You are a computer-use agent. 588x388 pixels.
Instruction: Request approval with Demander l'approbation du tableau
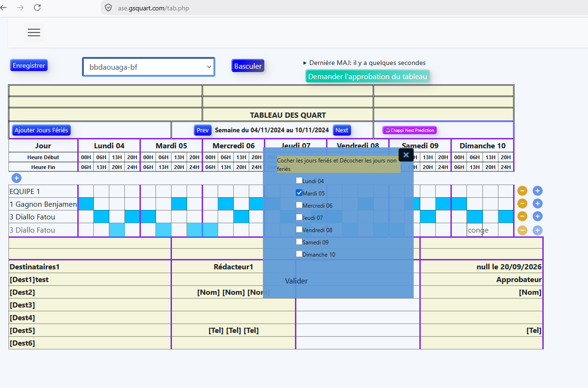[x=367, y=76]
